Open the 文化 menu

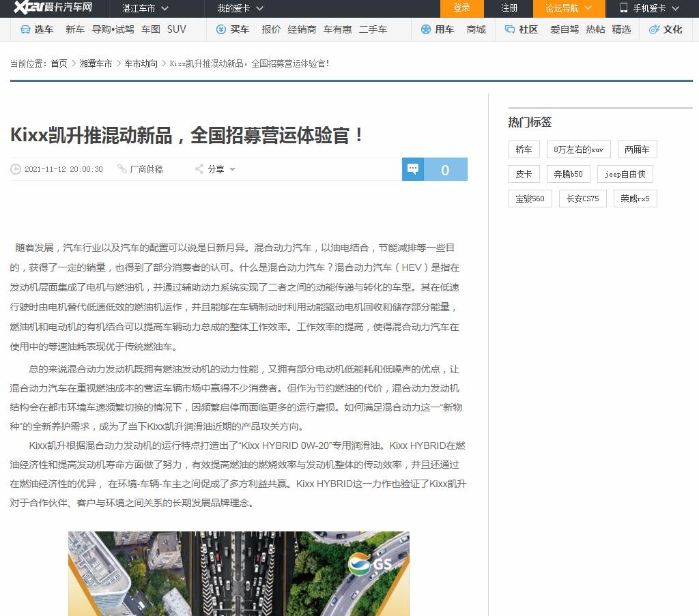pyautogui.click(x=672, y=29)
